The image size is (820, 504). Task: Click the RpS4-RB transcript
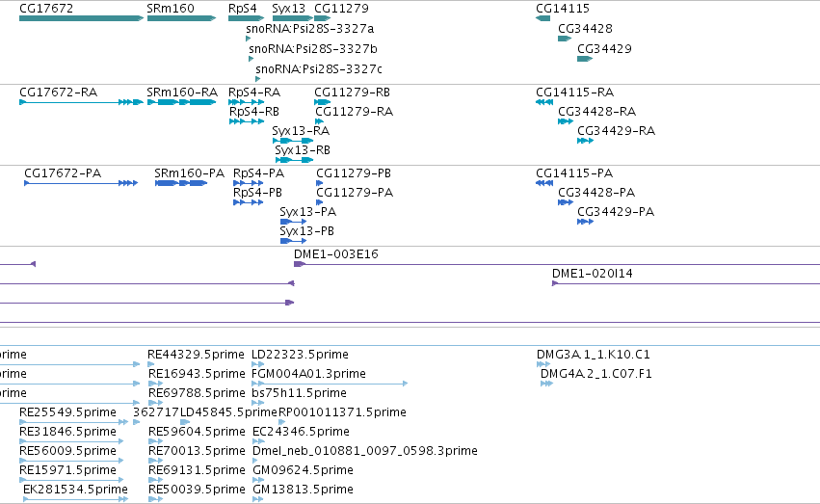(x=247, y=121)
